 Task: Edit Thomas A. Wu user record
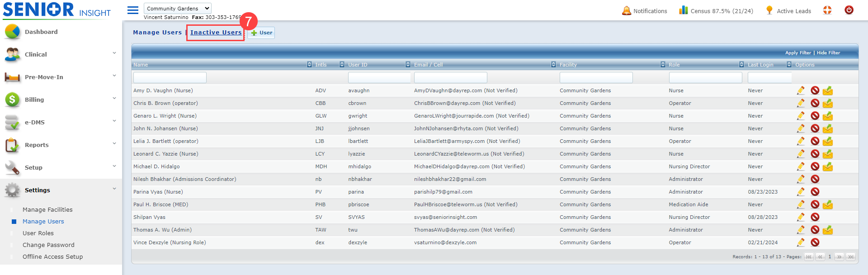(801, 230)
